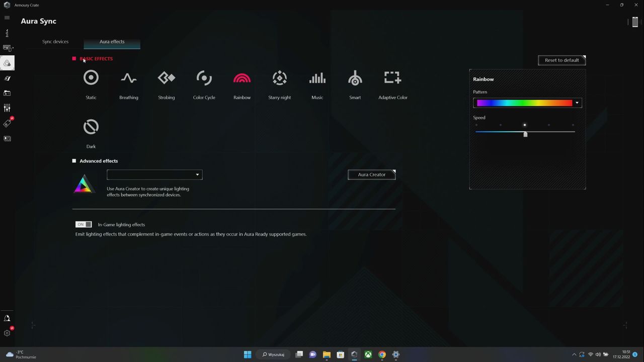Choose the Breathing effect icon
The width and height of the screenshot is (644, 362).
[129, 78]
